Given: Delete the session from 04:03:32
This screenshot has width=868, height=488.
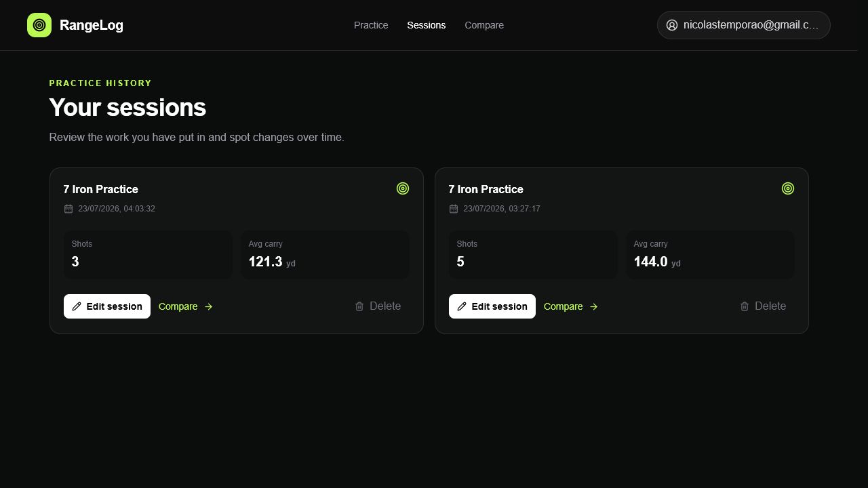Looking at the screenshot, I should [x=378, y=306].
